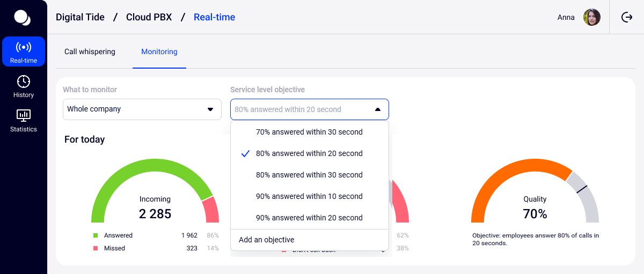Switch to the Call whispering tab

coord(90,52)
